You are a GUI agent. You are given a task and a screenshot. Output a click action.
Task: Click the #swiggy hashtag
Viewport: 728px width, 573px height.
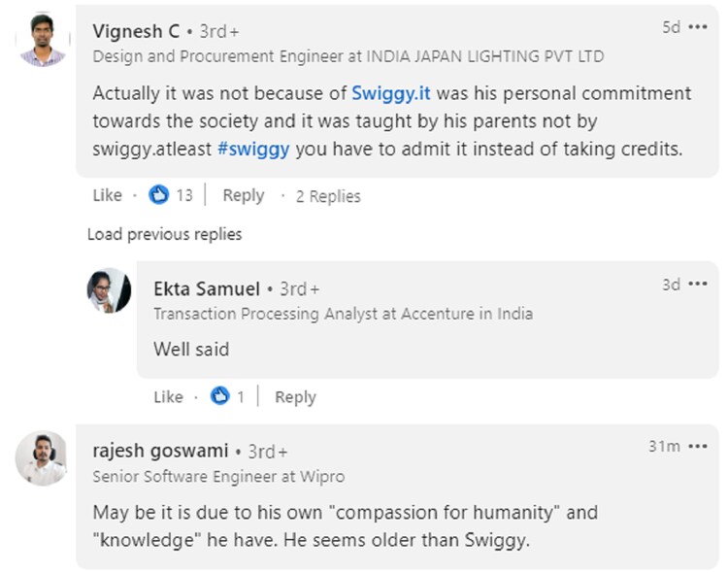(x=255, y=151)
